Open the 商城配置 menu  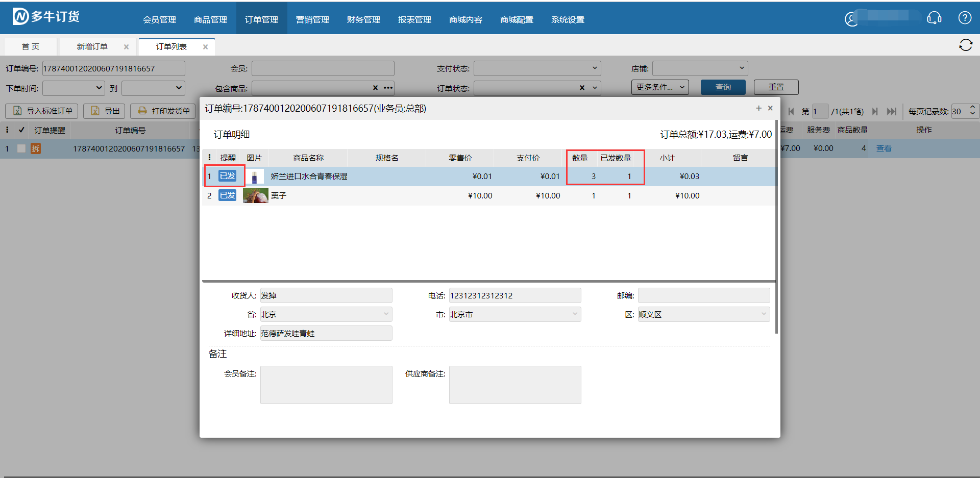[517, 19]
